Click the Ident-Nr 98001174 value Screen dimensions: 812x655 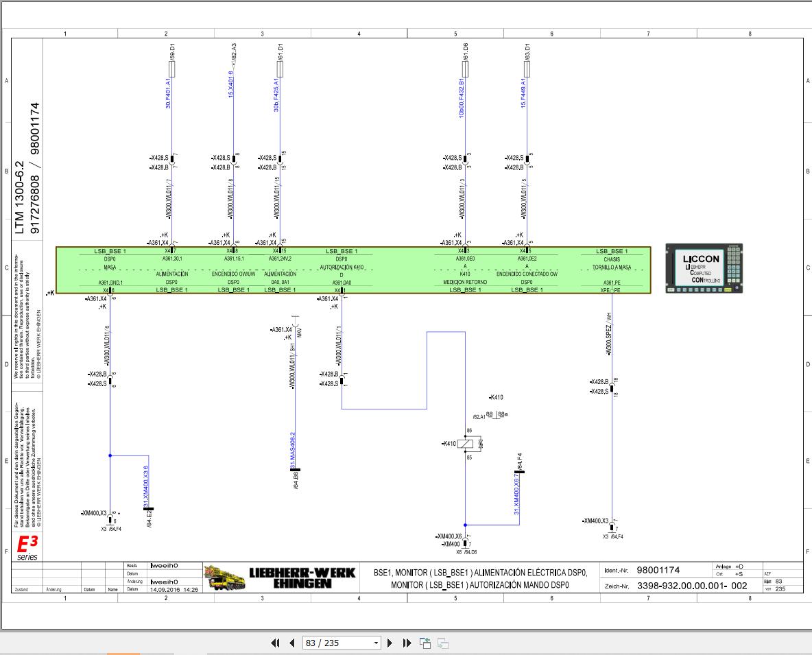pyautogui.click(x=656, y=569)
